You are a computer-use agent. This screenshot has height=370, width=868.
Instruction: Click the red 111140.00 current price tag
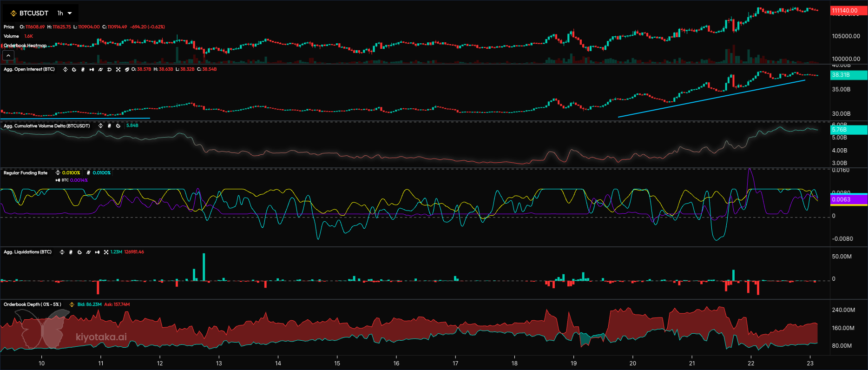point(848,10)
